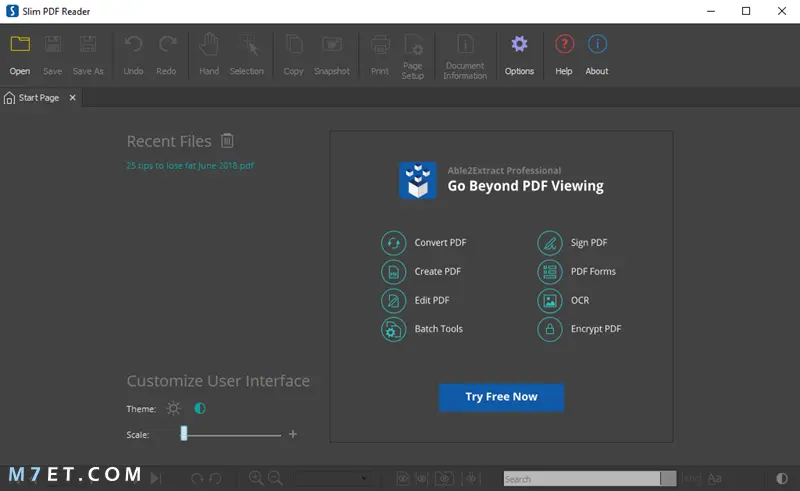Switch to the light theme sun icon
This screenshot has width=800, height=491.
173,408
